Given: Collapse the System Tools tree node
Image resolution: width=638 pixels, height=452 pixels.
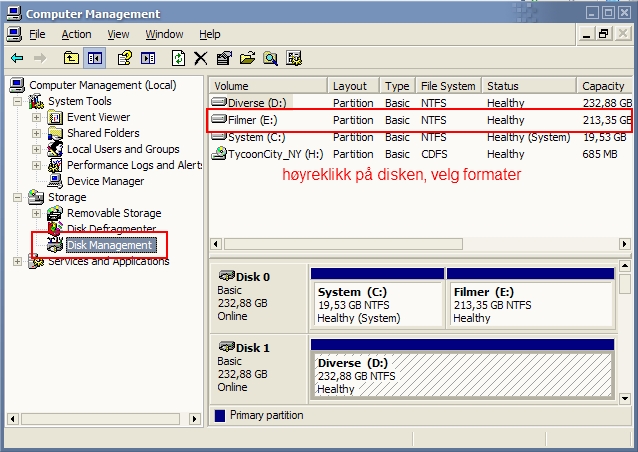Looking at the screenshot, I should coord(17,101).
